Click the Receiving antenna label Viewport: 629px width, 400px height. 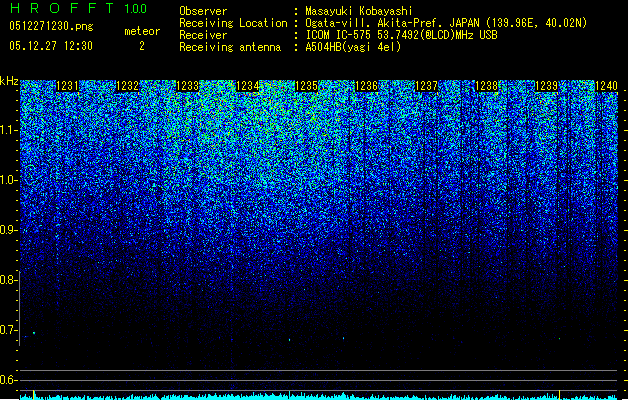click(x=230, y=47)
